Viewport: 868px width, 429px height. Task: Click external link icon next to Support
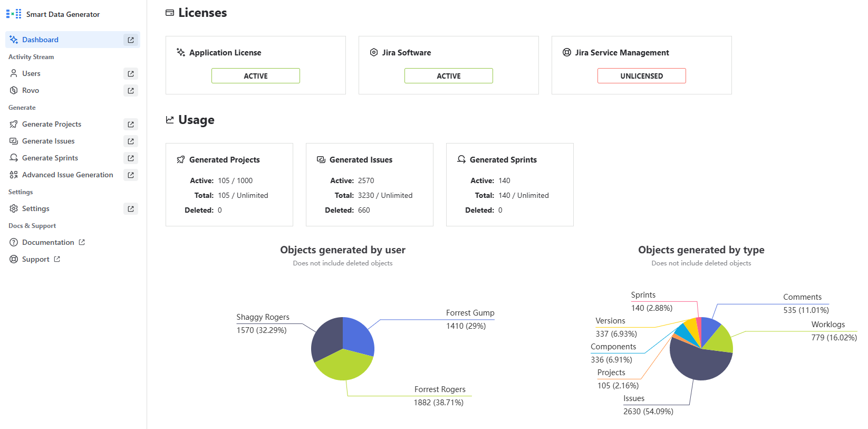click(57, 259)
